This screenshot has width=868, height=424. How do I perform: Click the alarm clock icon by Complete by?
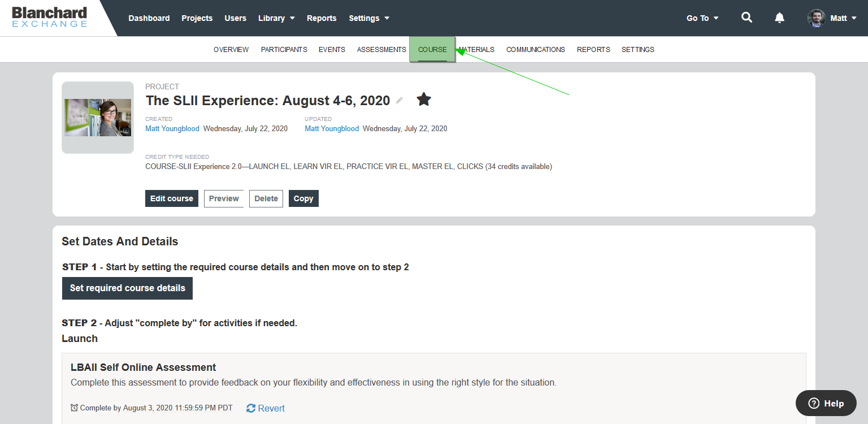[75, 408]
